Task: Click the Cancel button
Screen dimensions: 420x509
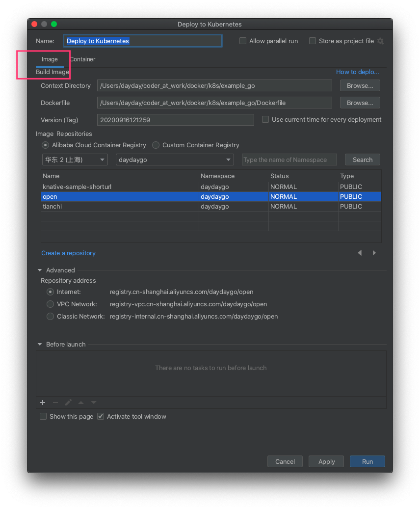Action: point(285,461)
